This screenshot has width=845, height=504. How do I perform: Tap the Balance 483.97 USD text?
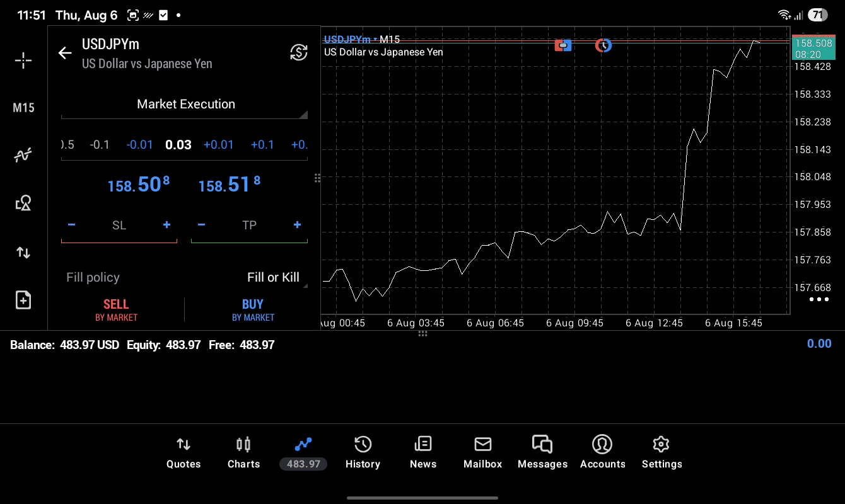click(64, 345)
